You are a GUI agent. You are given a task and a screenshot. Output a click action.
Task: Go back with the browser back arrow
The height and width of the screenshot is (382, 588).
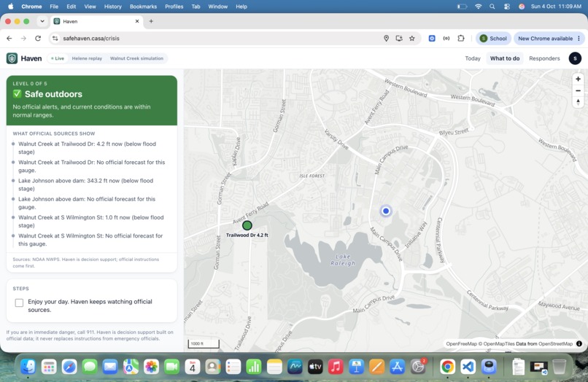[x=9, y=38]
